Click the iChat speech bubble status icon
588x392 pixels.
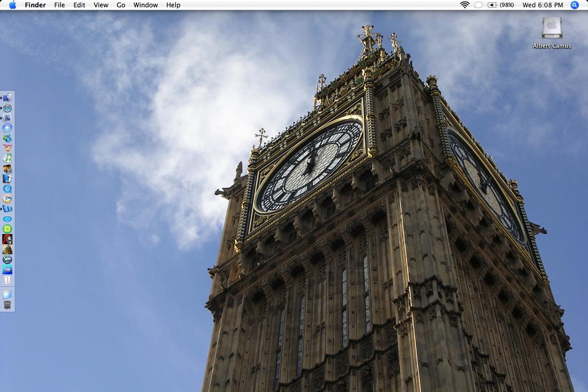(x=478, y=5)
